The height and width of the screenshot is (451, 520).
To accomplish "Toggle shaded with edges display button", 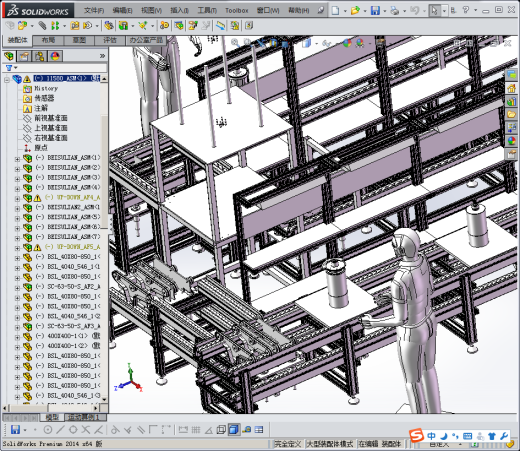I will [x=234, y=430].
